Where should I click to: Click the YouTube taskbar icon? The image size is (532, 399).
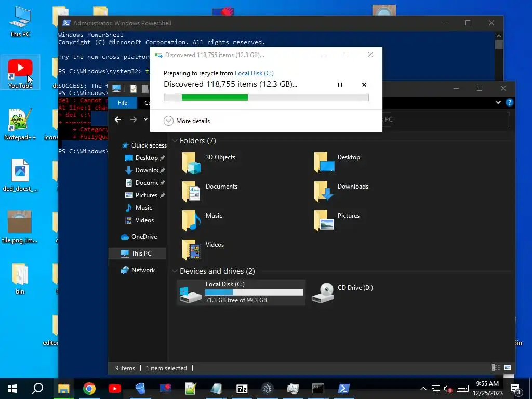click(x=115, y=389)
